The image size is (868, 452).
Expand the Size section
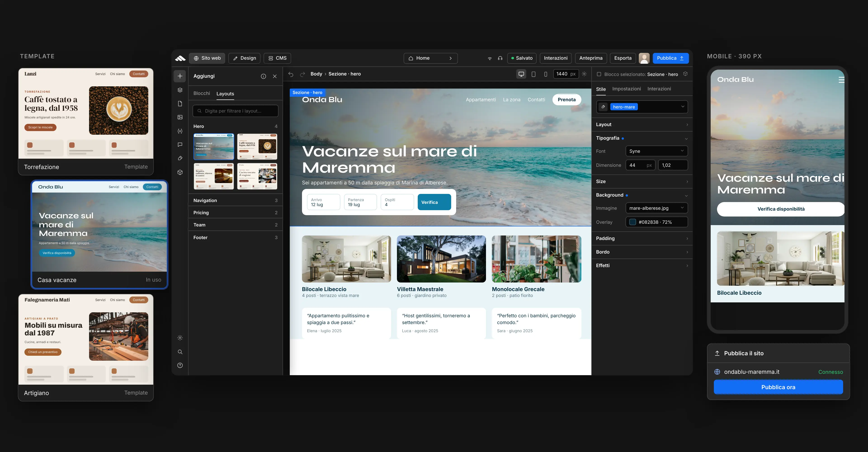pyautogui.click(x=642, y=181)
